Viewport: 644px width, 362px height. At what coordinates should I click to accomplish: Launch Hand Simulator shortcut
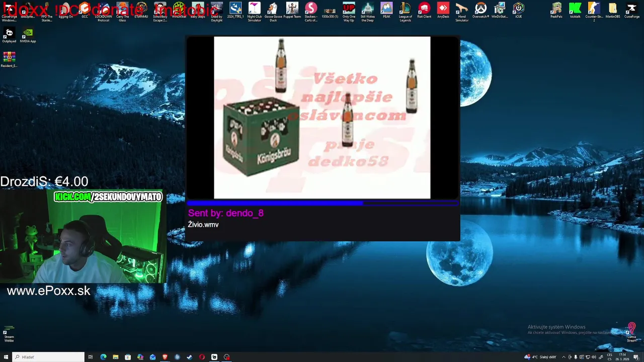pyautogui.click(x=462, y=12)
